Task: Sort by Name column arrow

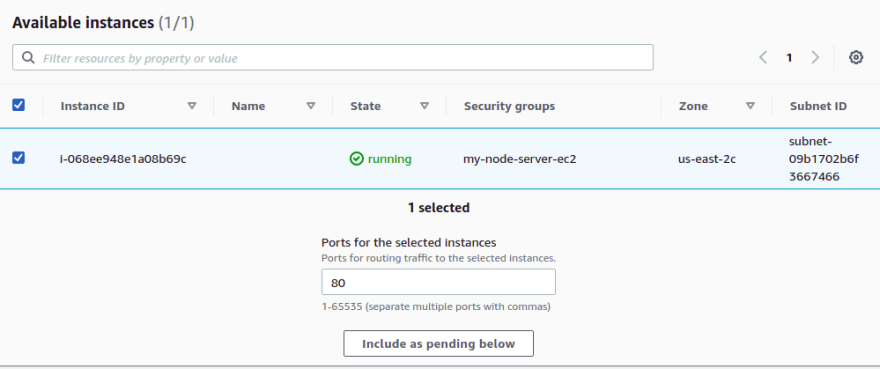Action: (310, 106)
